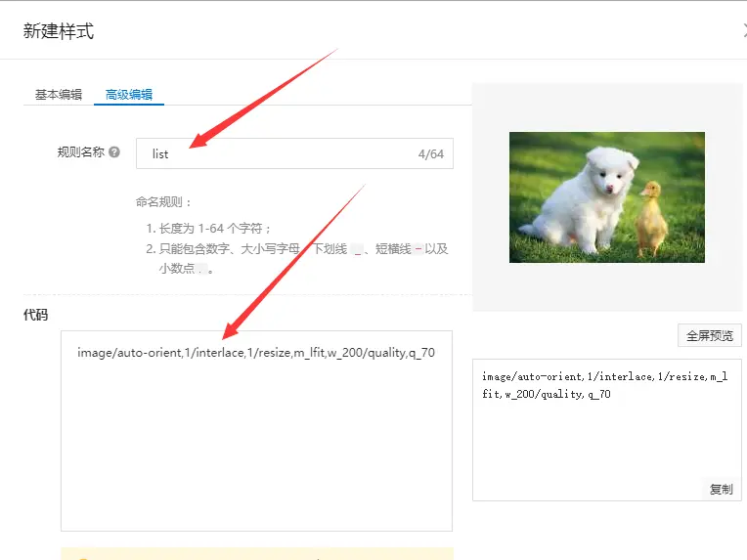This screenshot has width=747, height=560.
Task: Click the warning icon in yellow notice bar
Action: (x=82, y=557)
